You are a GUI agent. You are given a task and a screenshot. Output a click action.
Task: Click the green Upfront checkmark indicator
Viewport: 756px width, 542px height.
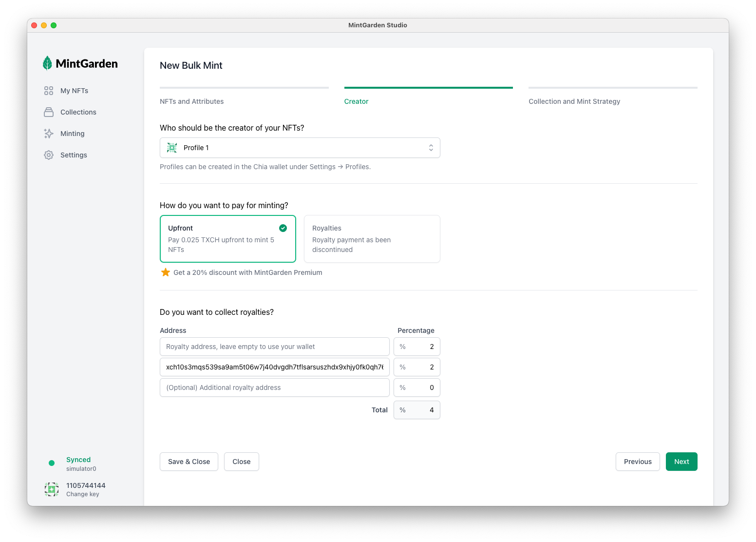[x=283, y=228]
